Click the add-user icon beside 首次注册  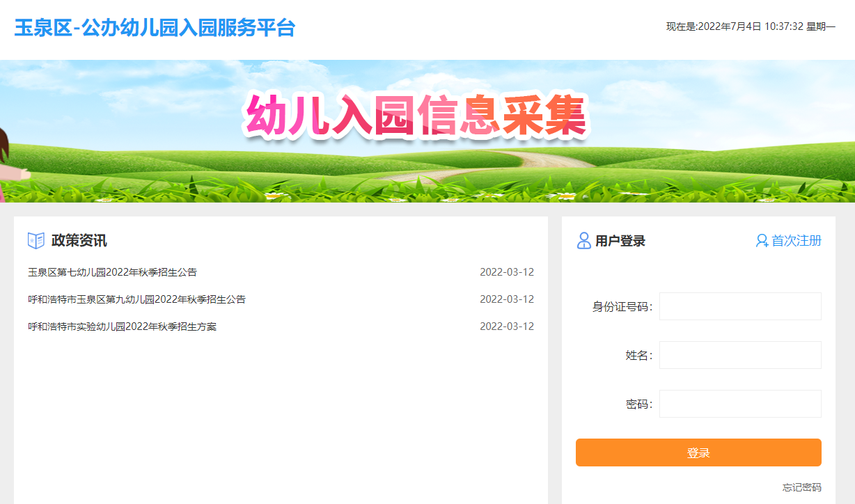coord(762,241)
